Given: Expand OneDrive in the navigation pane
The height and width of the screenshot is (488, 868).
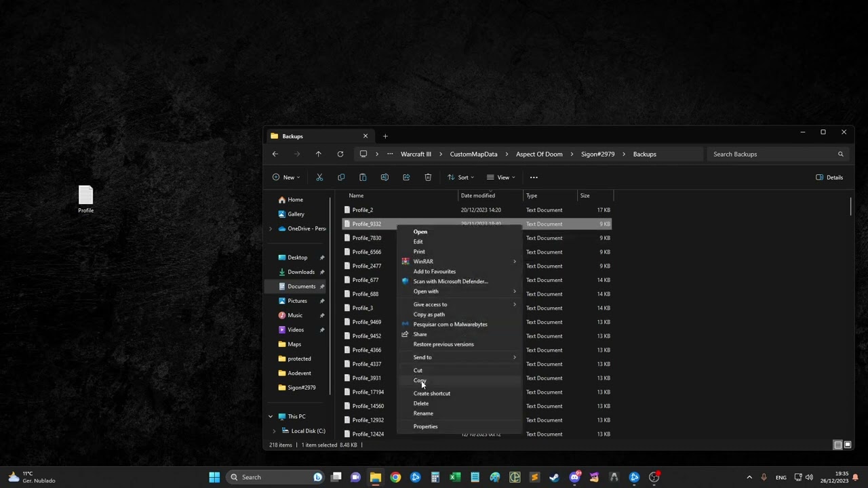Looking at the screenshot, I should [271, 228].
